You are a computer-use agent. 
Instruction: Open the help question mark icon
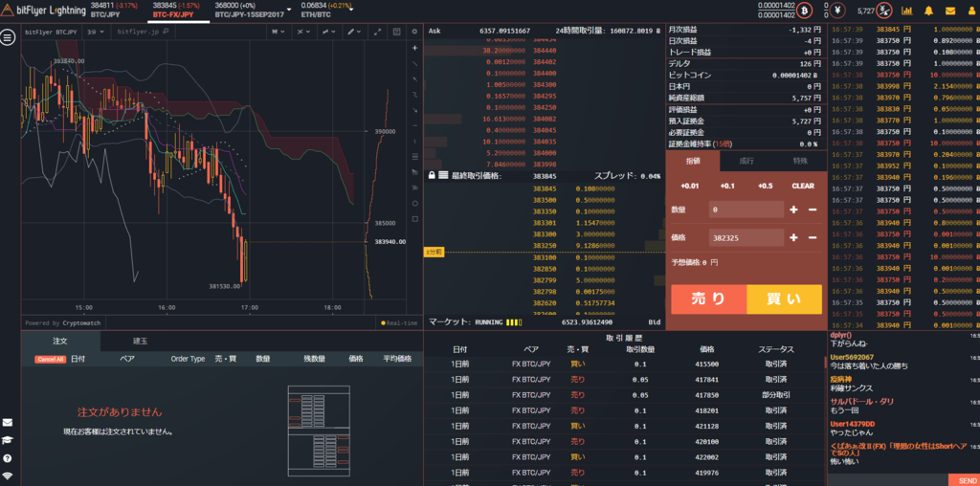(x=8, y=458)
